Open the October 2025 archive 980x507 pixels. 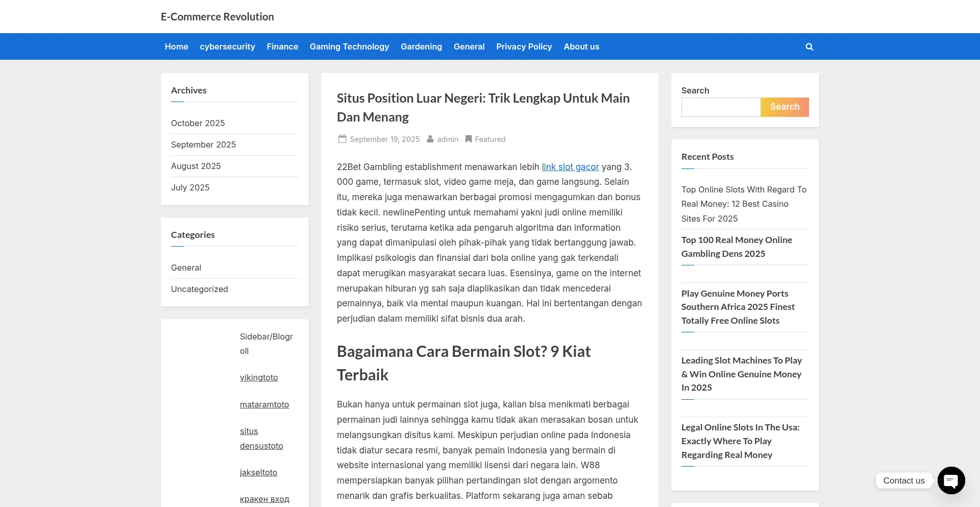198,123
